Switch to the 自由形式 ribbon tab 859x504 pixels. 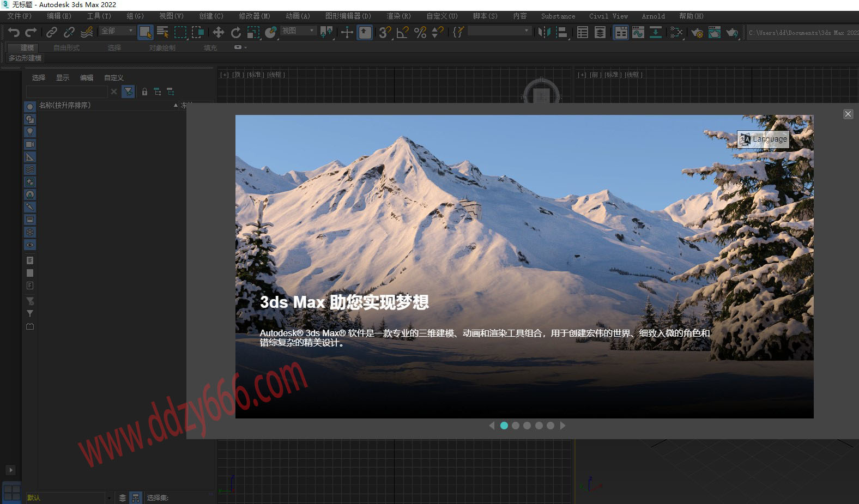pyautogui.click(x=66, y=48)
